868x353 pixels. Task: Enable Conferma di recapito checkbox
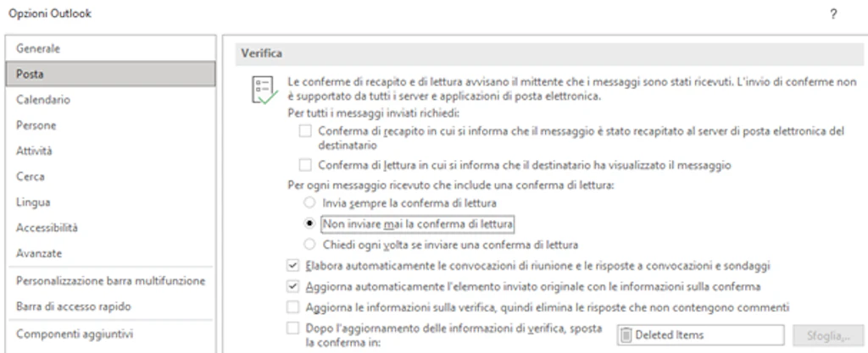point(305,131)
